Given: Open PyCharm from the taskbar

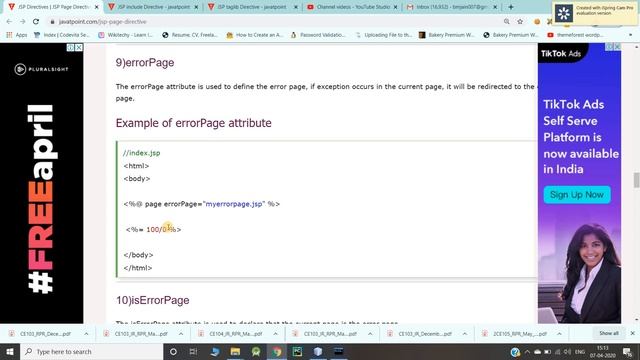Looking at the screenshot, I should click(x=297, y=351).
